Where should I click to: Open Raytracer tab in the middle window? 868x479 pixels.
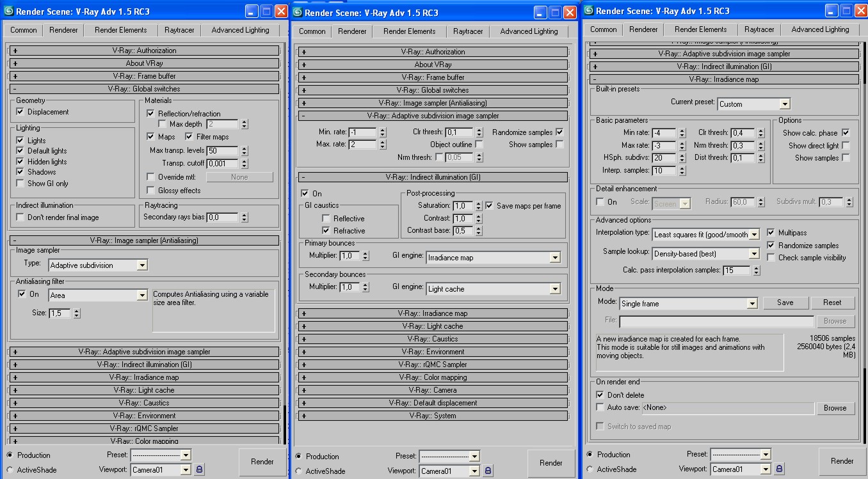[x=469, y=31]
